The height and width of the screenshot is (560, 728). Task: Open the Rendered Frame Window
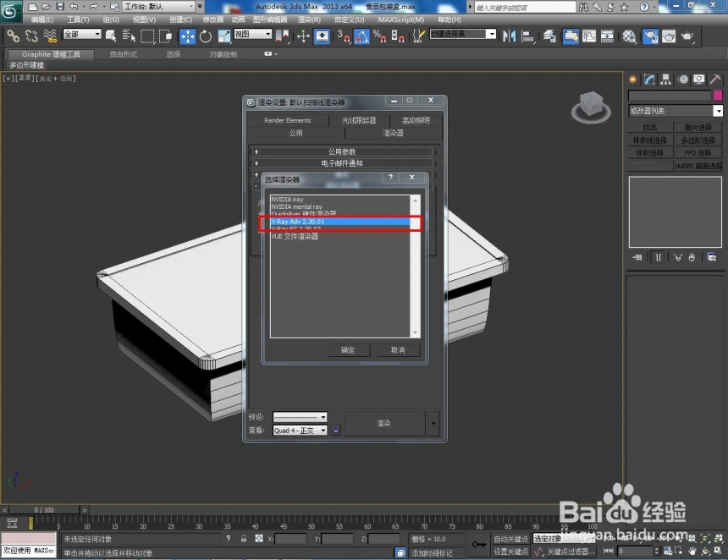click(669, 36)
